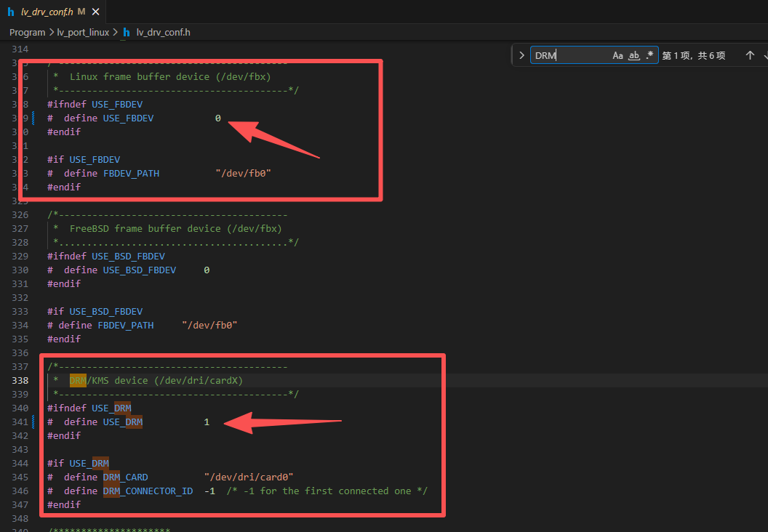
Task: Toggle Match Whole Word (ab) in Find
Action: coord(633,55)
